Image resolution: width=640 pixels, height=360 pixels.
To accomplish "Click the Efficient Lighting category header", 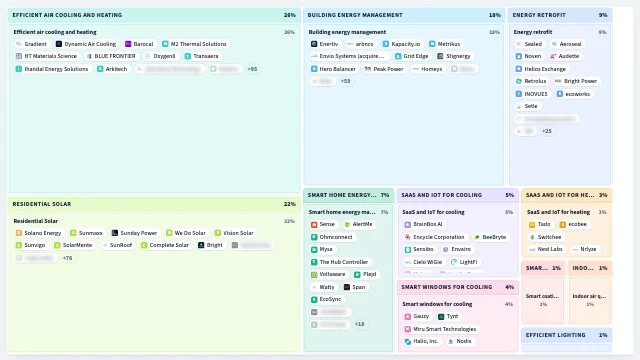I will (x=567, y=335).
